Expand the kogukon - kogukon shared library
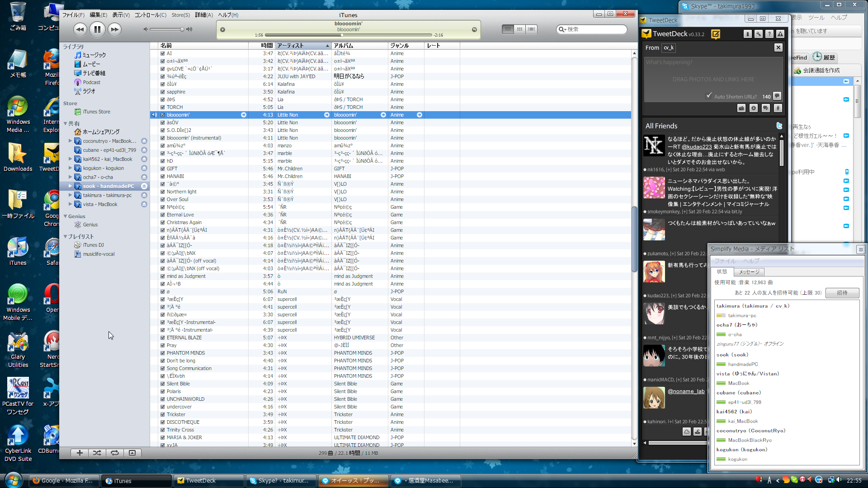Image resolution: width=868 pixels, height=488 pixels. (70, 168)
